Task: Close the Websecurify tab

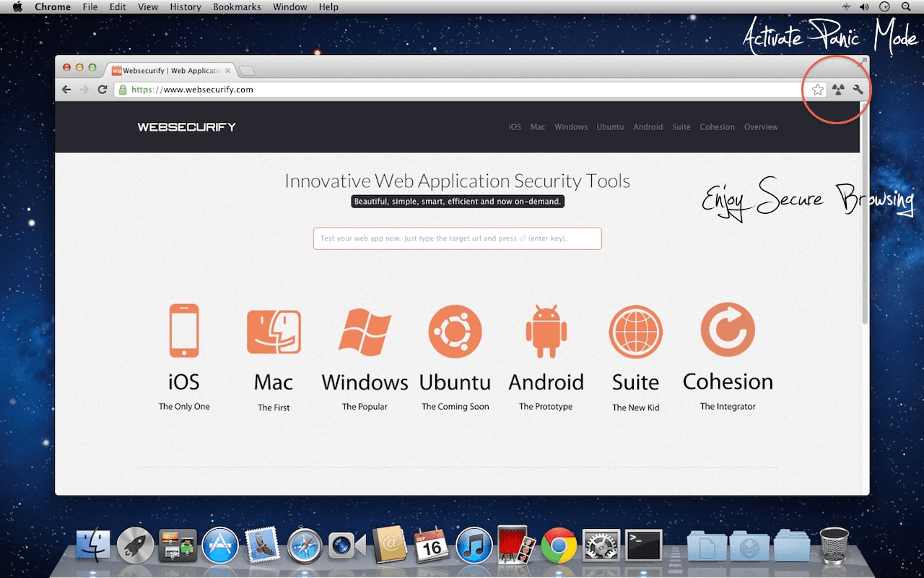Action: pyautogui.click(x=227, y=71)
